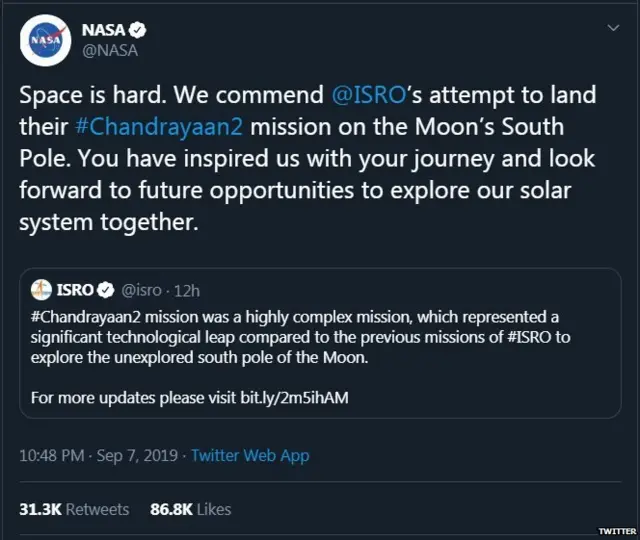Viewport: 640px width, 540px height.
Task: Click NASA's blue verified badge
Action: 140,29
